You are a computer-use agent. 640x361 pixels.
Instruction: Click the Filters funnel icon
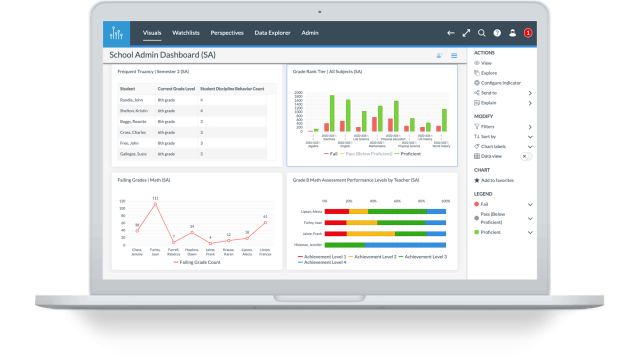tap(476, 127)
